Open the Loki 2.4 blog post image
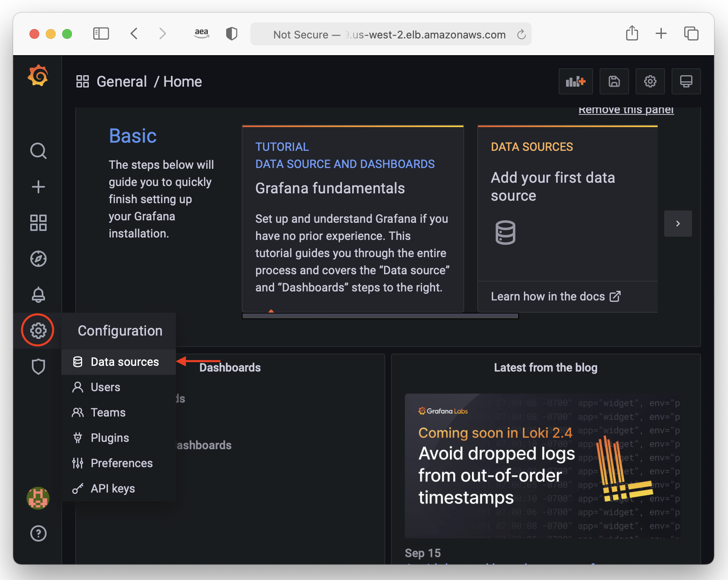 coord(542,466)
